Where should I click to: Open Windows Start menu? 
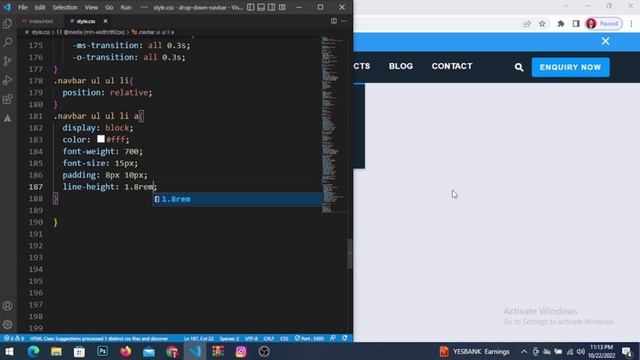click(x=9, y=351)
